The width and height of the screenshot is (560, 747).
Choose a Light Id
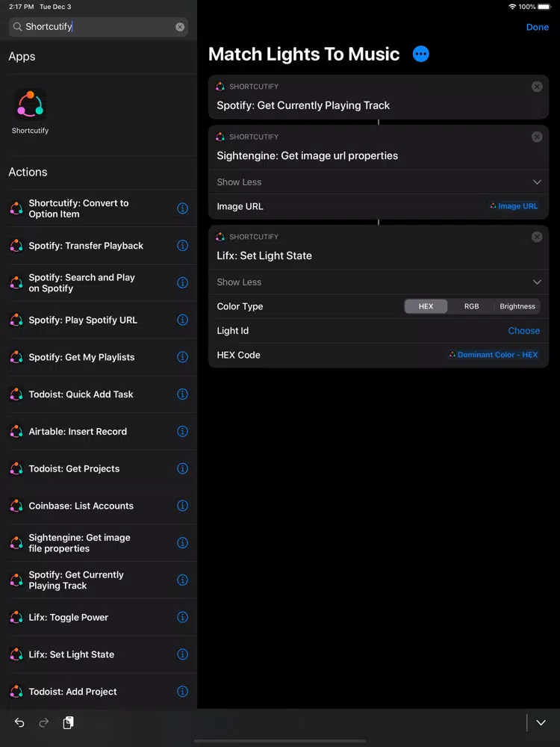point(524,331)
